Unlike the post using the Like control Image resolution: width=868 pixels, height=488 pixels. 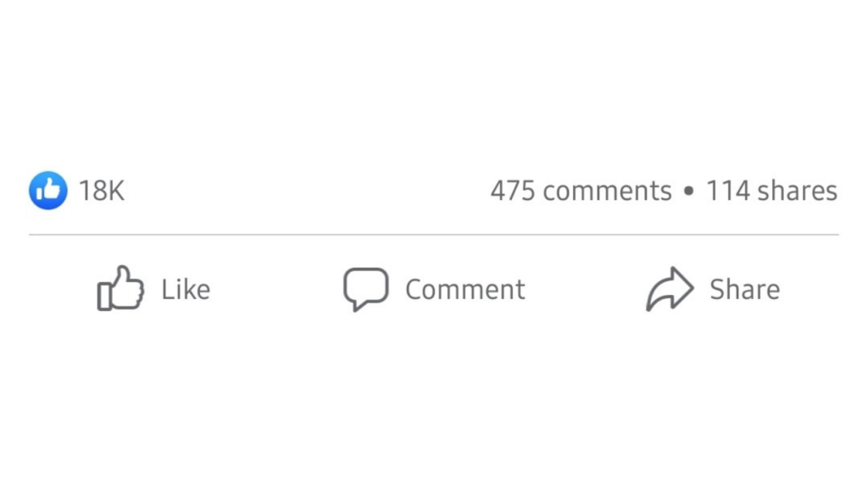pos(153,289)
